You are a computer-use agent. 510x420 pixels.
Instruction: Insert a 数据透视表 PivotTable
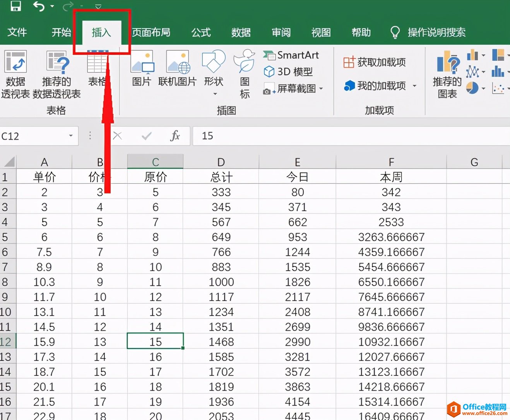[x=15, y=74]
